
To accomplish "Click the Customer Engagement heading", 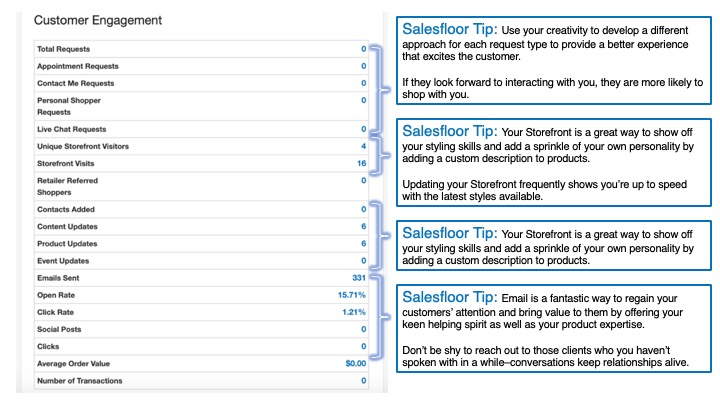I will click(98, 20).
